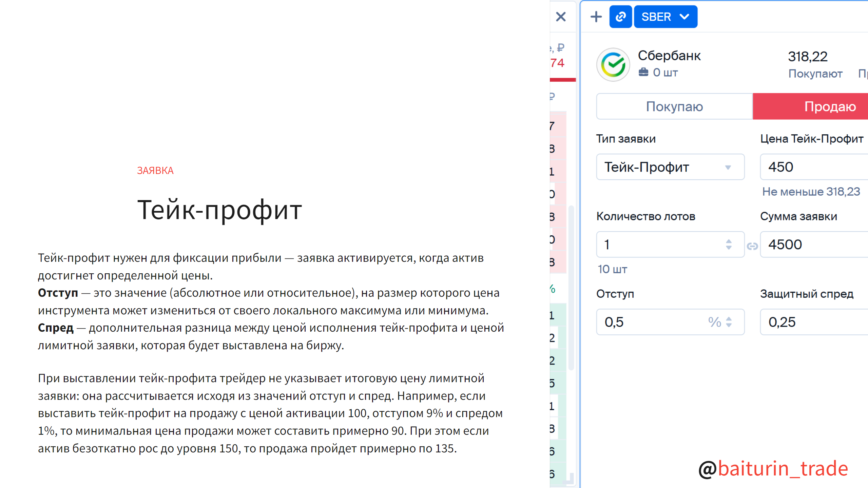
Task: Open the SBER ticker dropdown
Action: (x=665, y=17)
